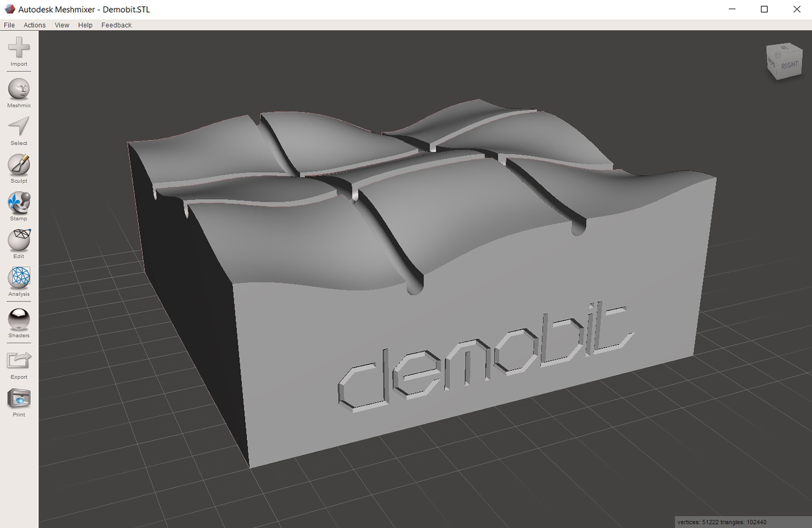Open the Edit tools menu
Viewport: 812px width, 528px height.
click(x=19, y=244)
